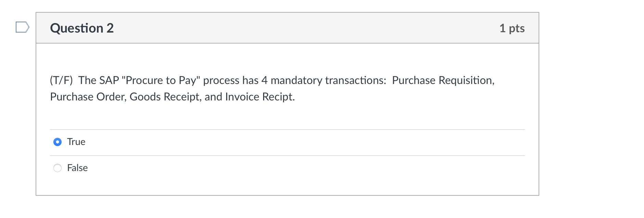Click the divider line between True and False
Screen dimensions: 644x218
(287, 155)
